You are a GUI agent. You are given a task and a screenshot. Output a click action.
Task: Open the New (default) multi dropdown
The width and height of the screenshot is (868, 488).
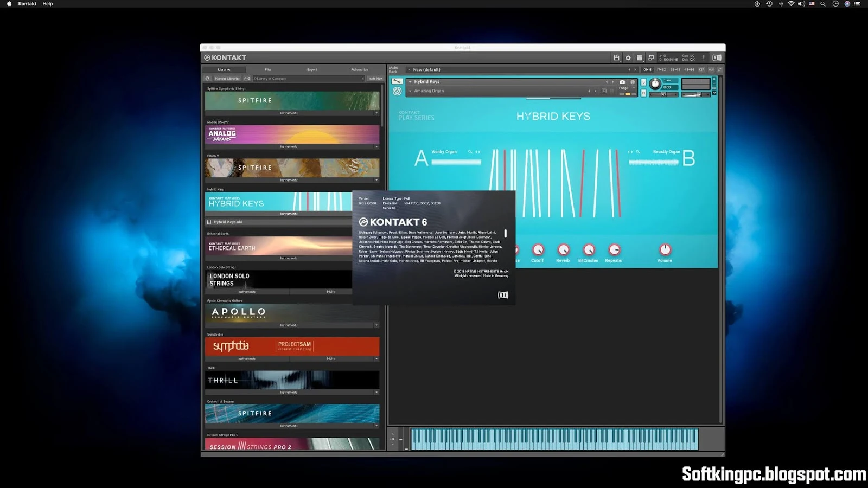click(x=409, y=69)
